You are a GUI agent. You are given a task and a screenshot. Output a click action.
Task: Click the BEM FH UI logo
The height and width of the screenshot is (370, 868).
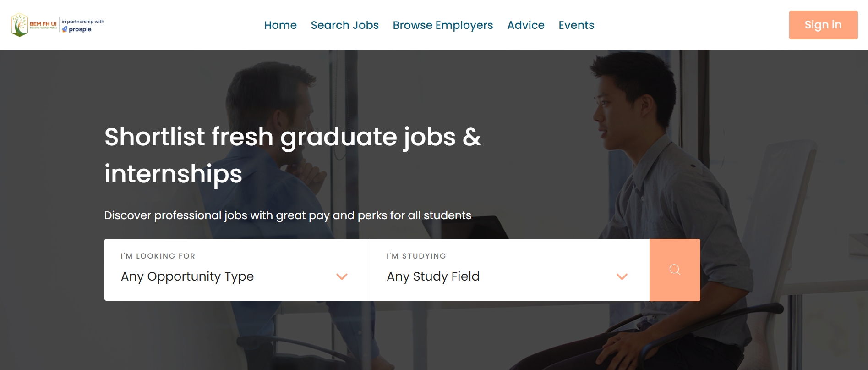point(33,25)
